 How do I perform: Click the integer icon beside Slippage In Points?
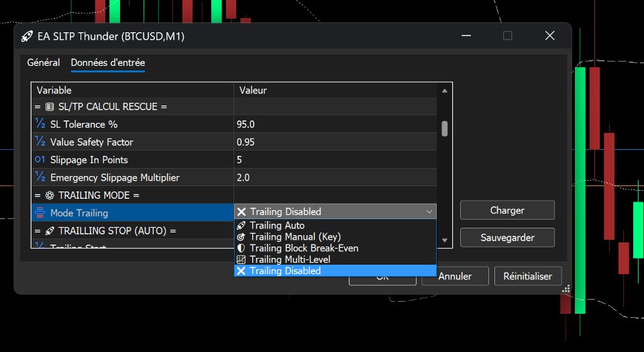pos(40,160)
